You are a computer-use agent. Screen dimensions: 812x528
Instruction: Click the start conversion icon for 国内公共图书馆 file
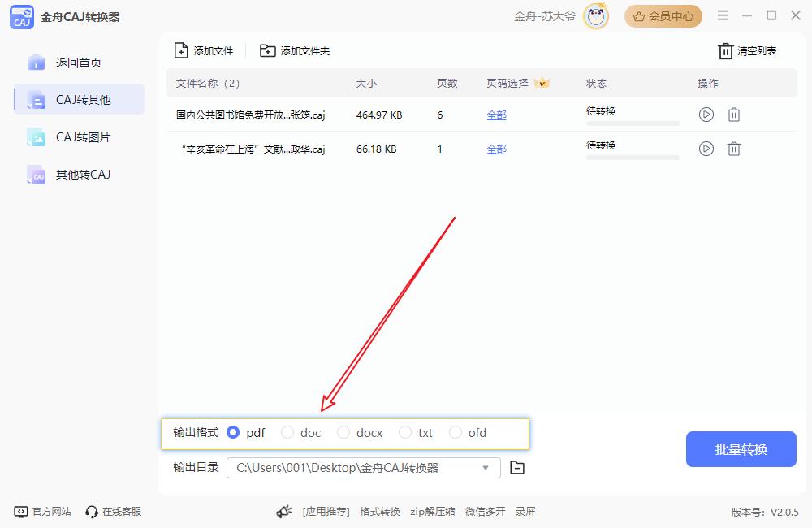coord(706,115)
